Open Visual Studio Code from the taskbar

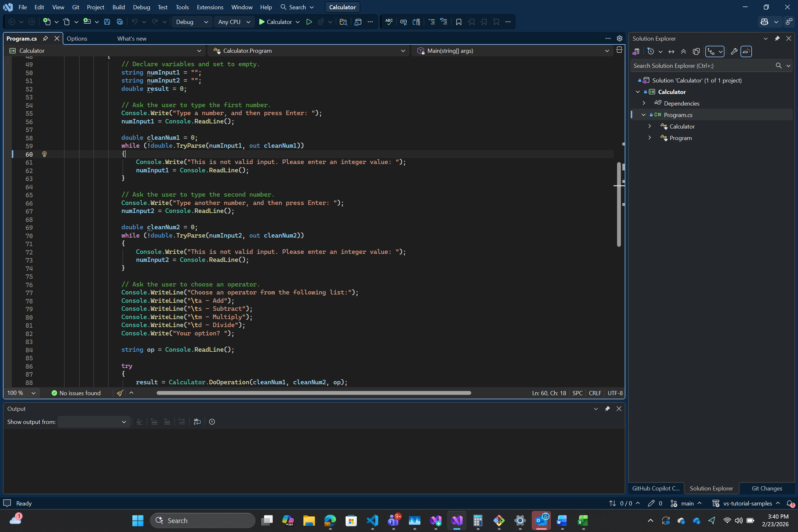click(372, 520)
